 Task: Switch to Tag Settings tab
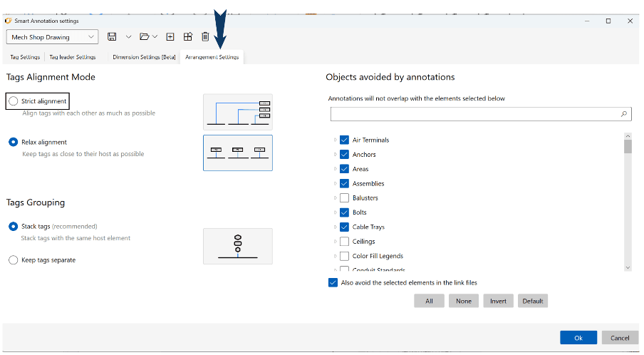(25, 57)
